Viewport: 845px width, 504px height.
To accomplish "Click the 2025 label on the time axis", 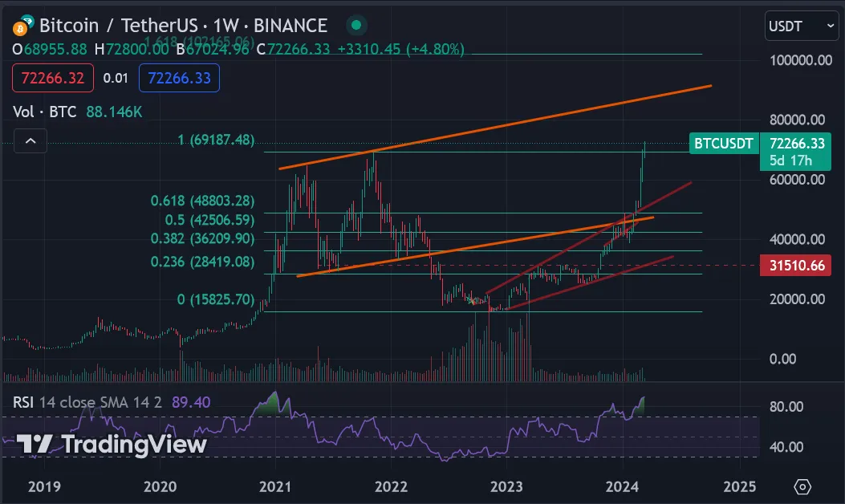I will point(739,487).
